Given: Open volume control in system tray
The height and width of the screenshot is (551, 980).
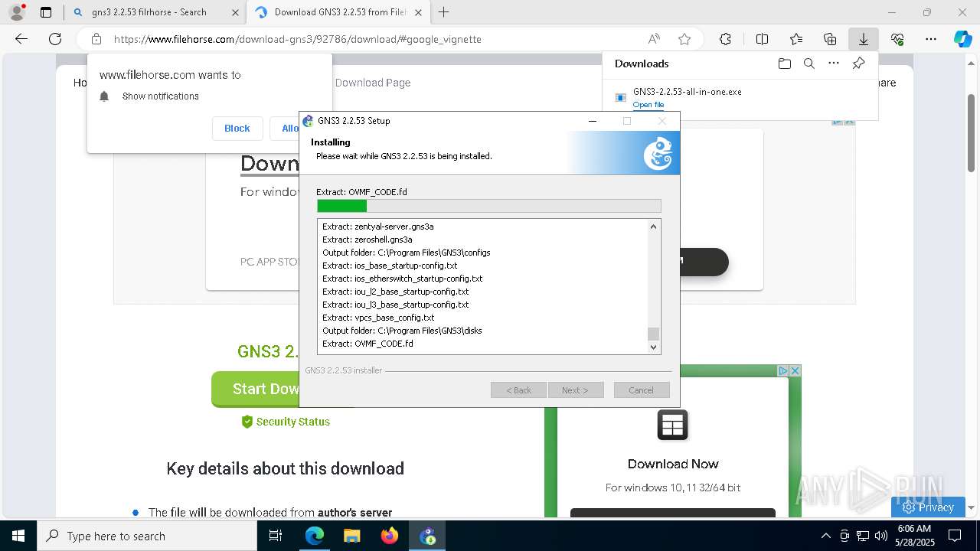Looking at the screenshot, I should (x=881, y=536).
